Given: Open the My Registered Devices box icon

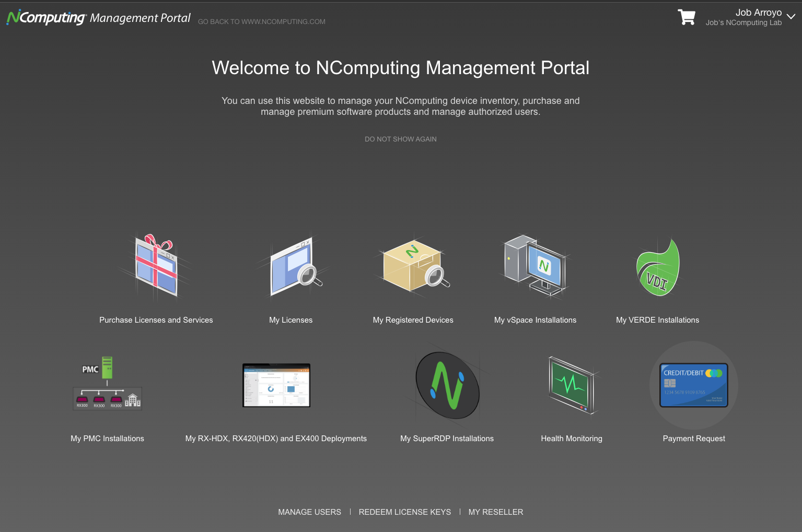Looking at the screenshot, I should pos(413,265).
